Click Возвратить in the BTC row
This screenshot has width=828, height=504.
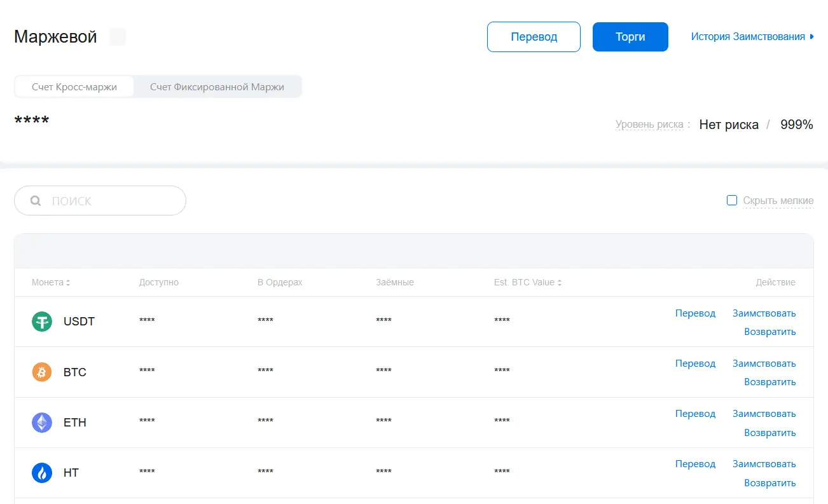click(769, 382)
